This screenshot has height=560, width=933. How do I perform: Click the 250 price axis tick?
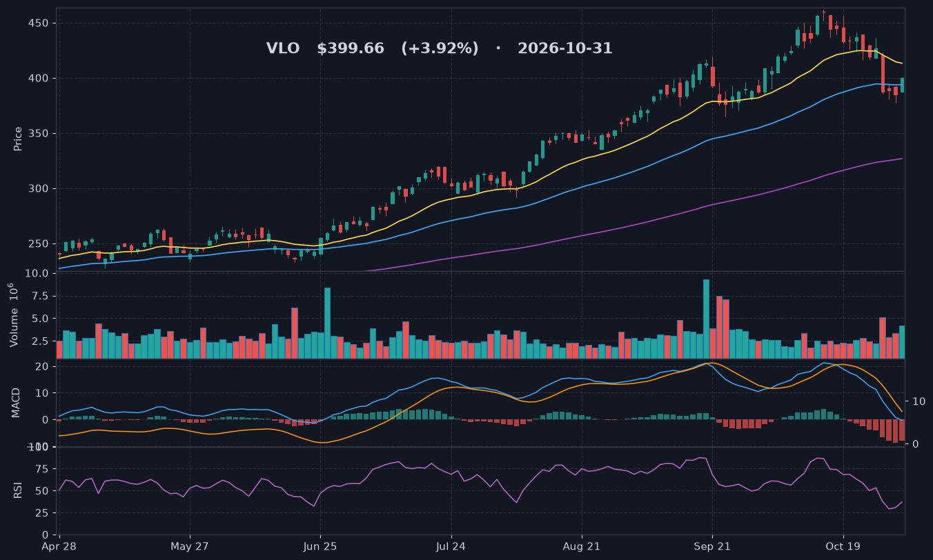click(x=39, y=244)
